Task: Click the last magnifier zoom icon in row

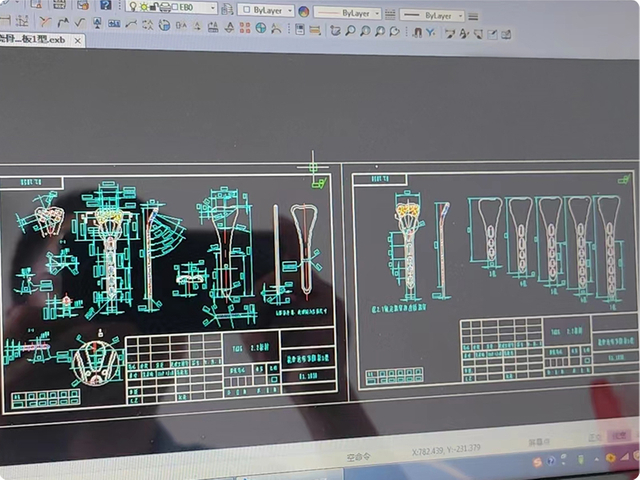Action: tap(394, 32)
